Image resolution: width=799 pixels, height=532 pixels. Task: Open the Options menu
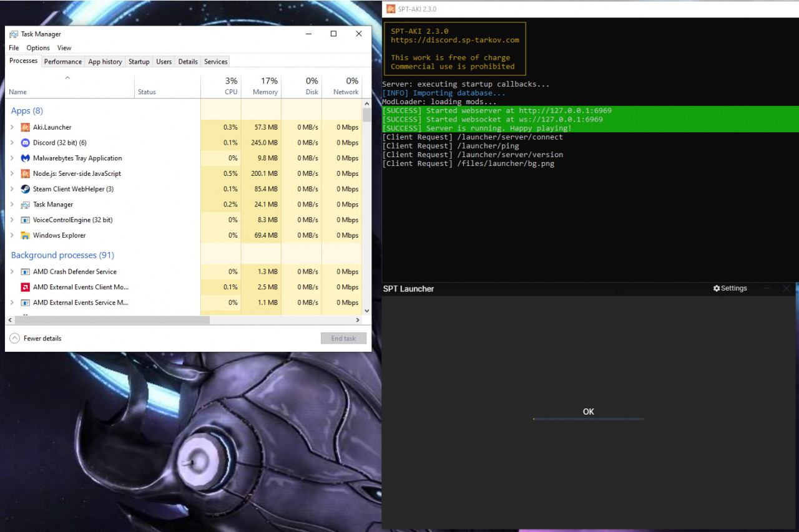38,48
